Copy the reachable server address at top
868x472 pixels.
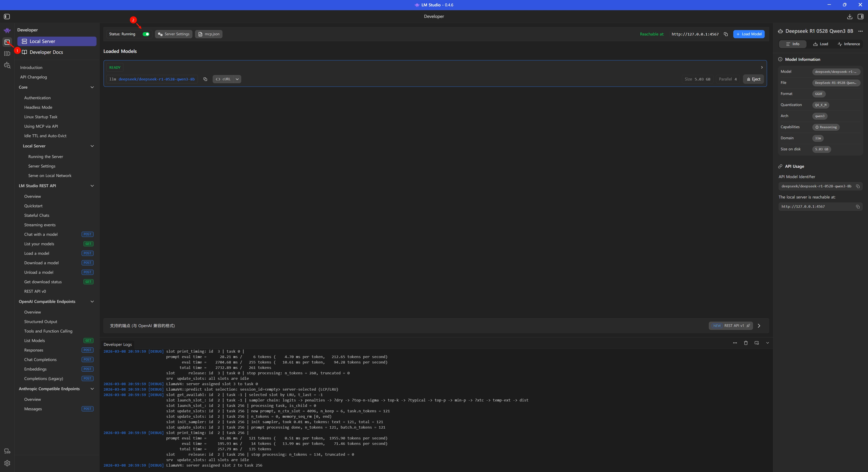[726, 34]
